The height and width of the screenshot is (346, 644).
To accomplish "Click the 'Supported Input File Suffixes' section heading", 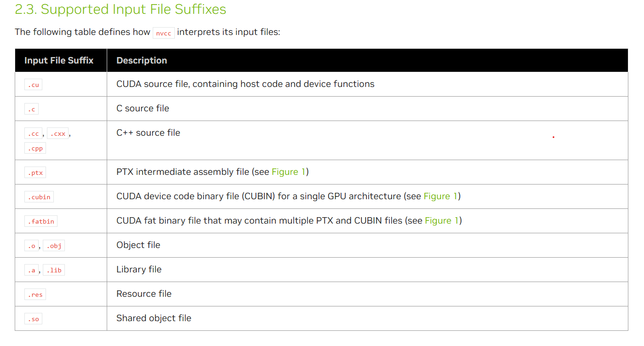I will pos(121,9).
